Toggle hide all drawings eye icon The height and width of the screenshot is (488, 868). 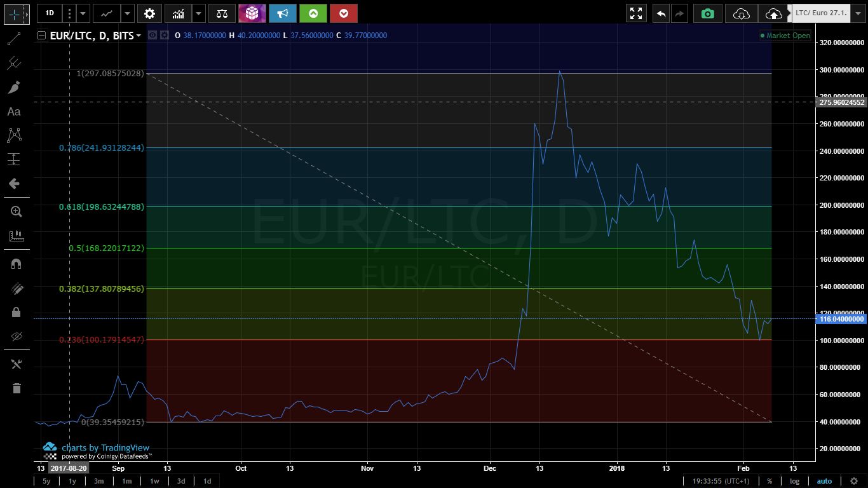[16, 336]
